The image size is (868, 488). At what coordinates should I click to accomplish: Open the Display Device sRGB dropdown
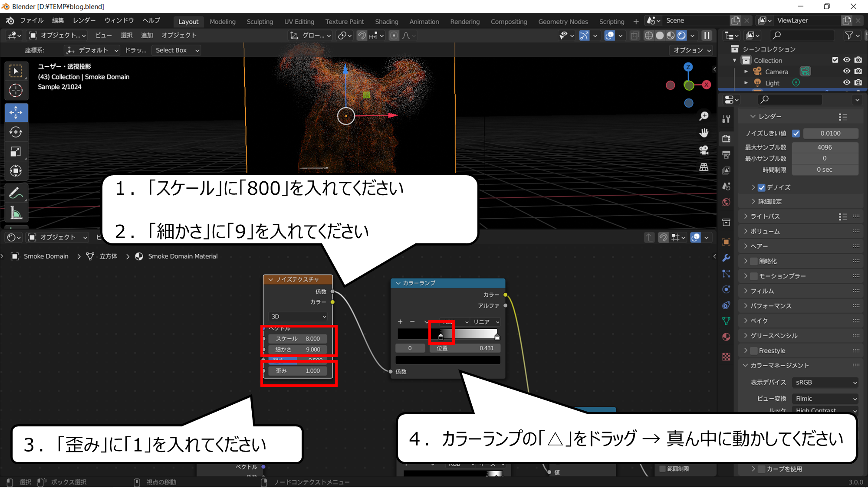coord(825,382)
